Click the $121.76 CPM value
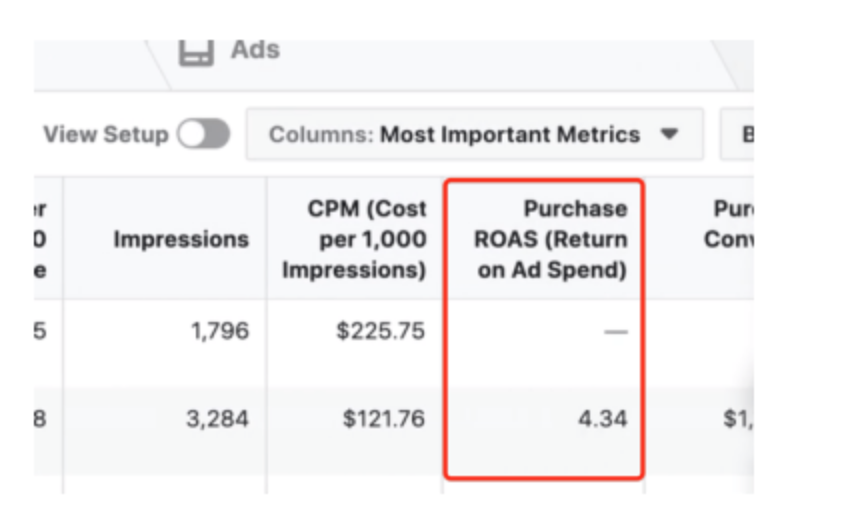This screenshot has width=856, height=516. (x=384, y=418)
